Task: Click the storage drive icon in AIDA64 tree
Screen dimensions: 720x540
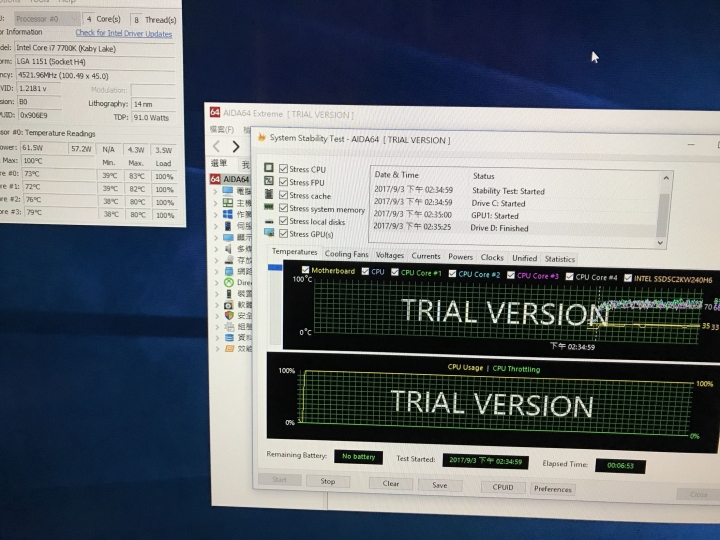Action: (x=228, y=260)
